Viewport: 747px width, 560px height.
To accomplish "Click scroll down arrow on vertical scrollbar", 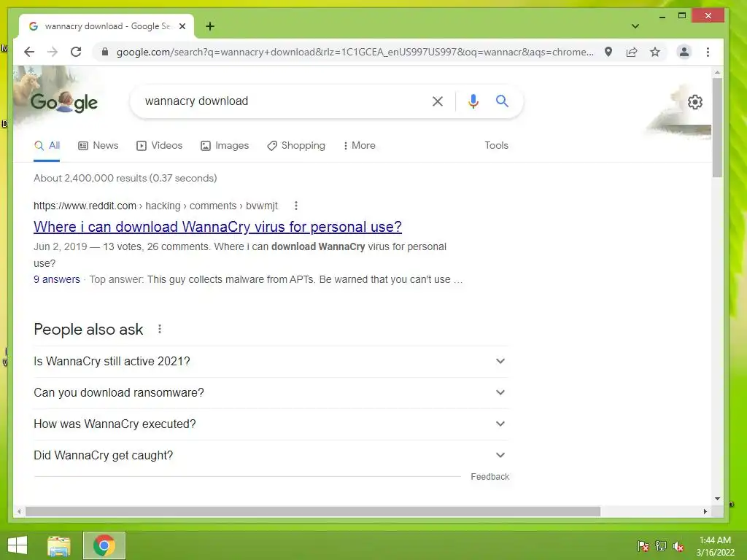I will [717, 499].
